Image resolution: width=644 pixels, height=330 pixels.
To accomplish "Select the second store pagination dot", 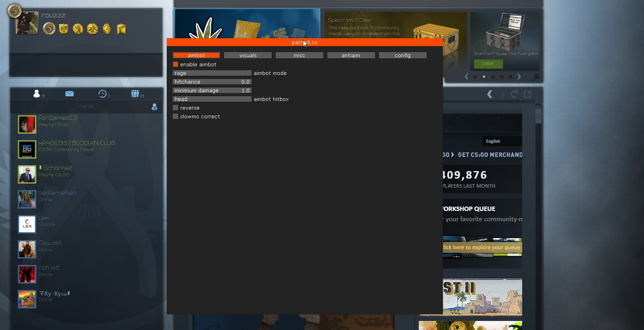I will click(484, 76).
